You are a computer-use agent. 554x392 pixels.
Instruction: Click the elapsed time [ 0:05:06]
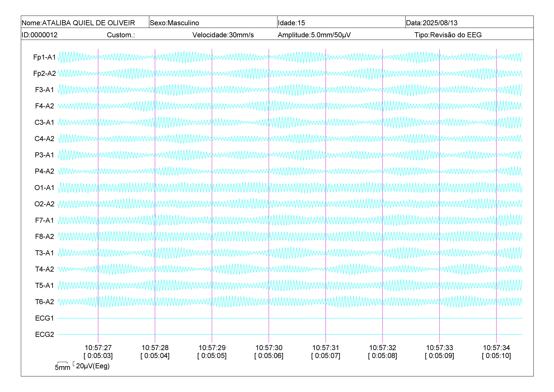(269, 356)
